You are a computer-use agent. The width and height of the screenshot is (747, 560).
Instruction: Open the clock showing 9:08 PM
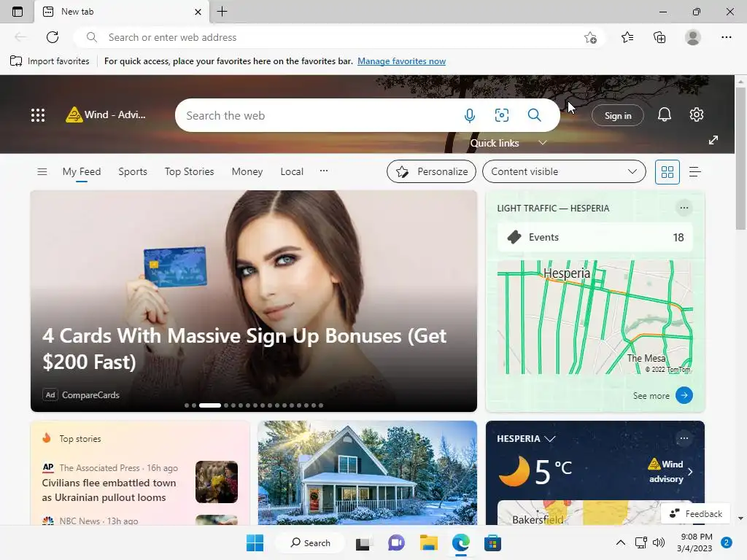(694, 542)
